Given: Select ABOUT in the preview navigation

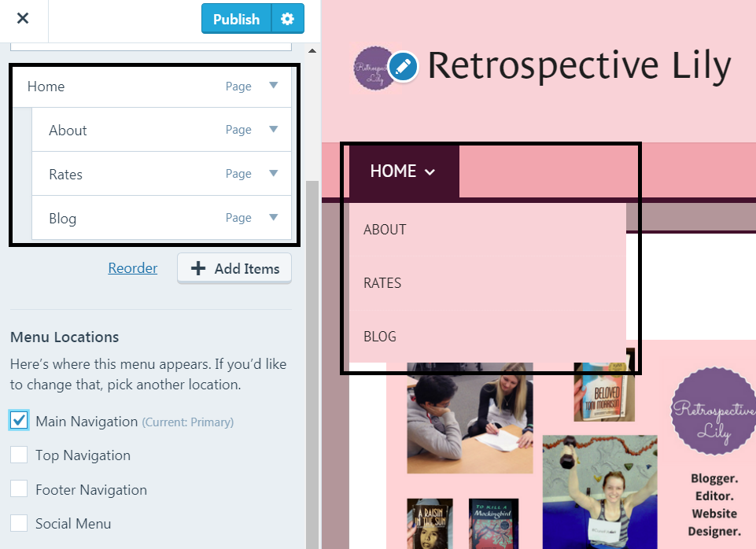Looking at the screenshot, I should (x=385, y=230).
